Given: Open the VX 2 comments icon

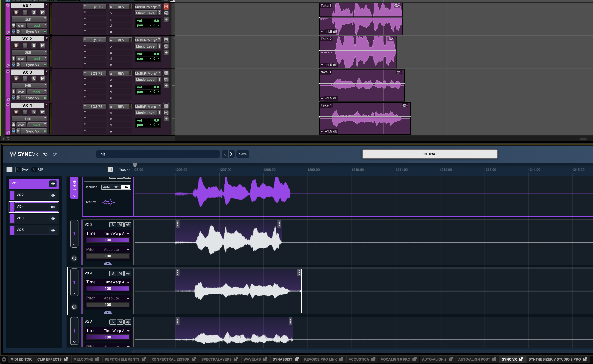Looking at the screenshot, I should [x=166, y=46].
